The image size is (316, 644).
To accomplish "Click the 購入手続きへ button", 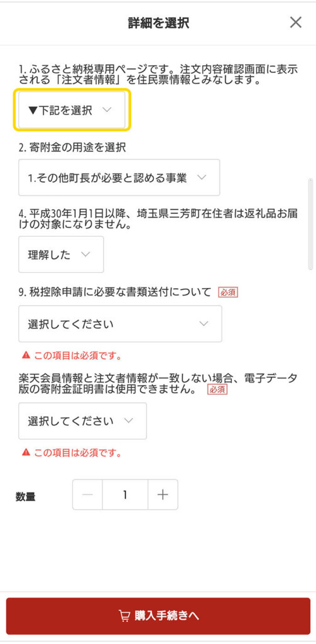I will click(x=158, y=616).
